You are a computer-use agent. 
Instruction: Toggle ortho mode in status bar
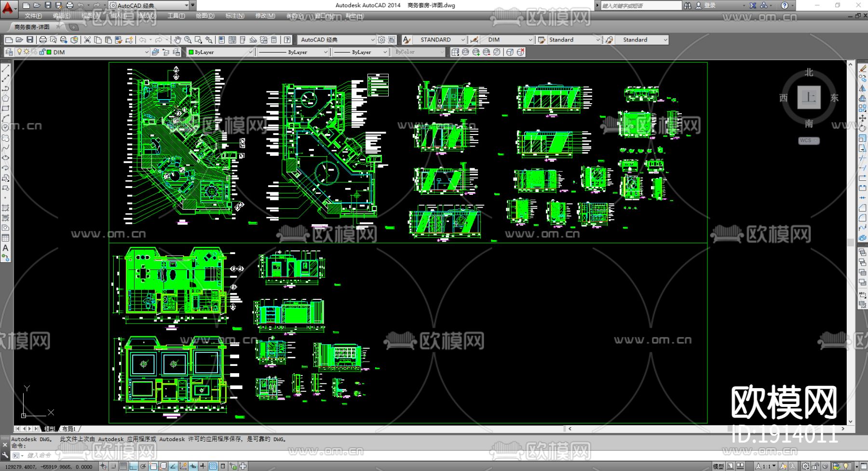pos(133,466)
